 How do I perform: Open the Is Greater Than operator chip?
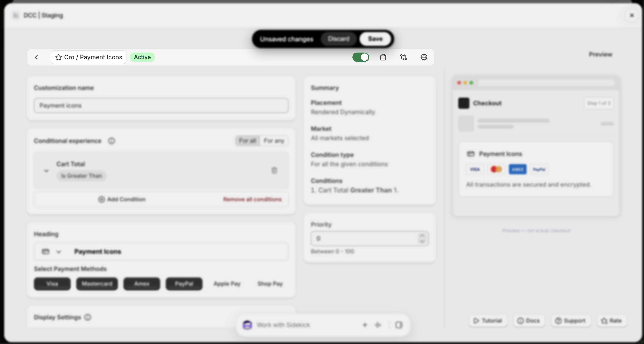pos(82,176)
